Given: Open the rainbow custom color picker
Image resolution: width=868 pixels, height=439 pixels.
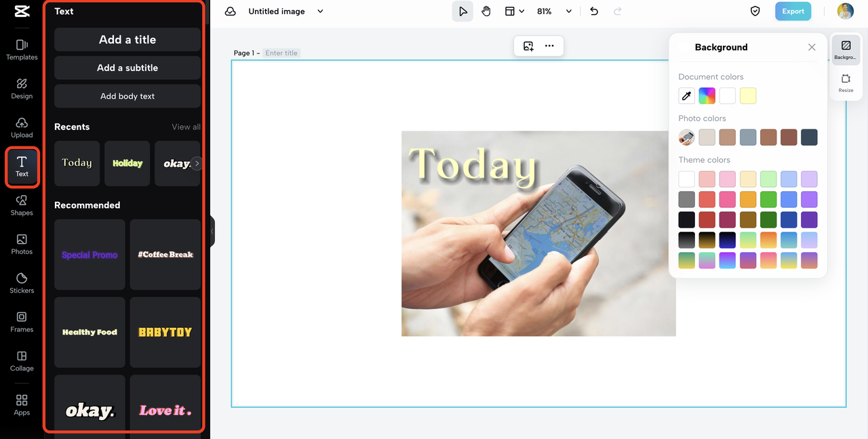Looking at the screenshot, I should [707, 96].
